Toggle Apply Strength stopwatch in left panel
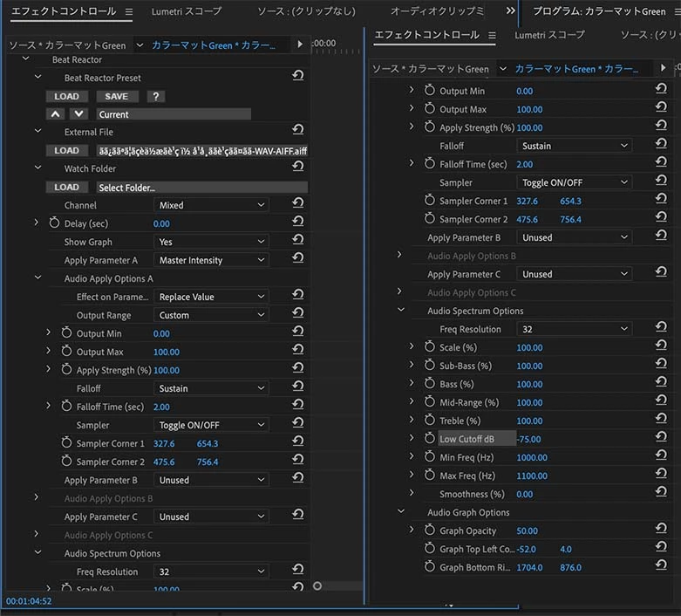Image resolution: width=681 pixels, height=616 pixels. tap(66, 370)
